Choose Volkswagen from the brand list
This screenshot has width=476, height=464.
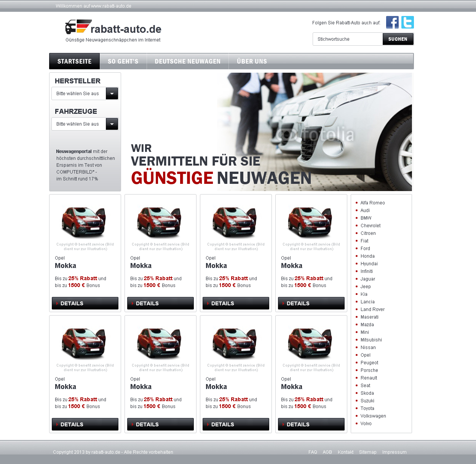373,416
